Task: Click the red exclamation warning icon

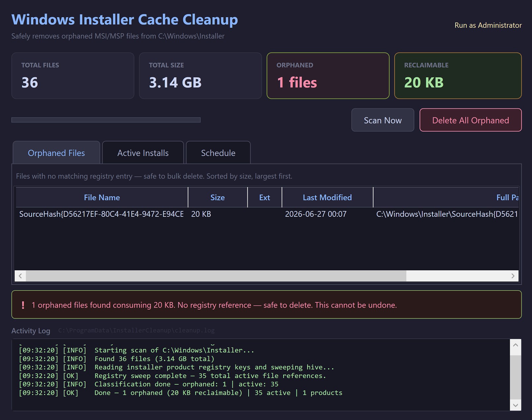Action: click(x=23, y=305)
